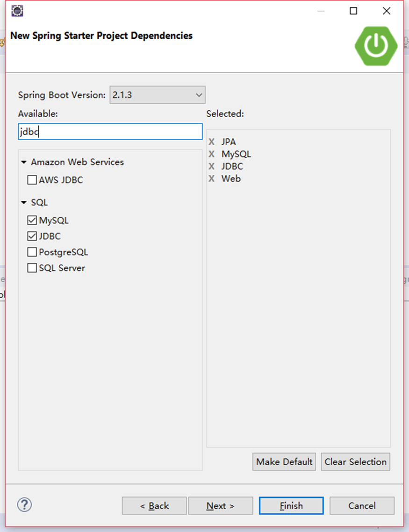
Task: Uncheck the MySQL checkbox
Action: tap(32, 220)
